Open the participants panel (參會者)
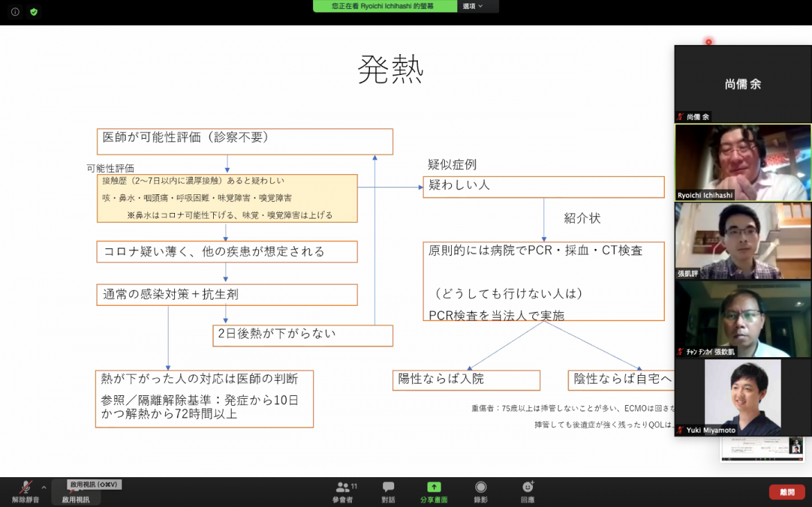 343,491
